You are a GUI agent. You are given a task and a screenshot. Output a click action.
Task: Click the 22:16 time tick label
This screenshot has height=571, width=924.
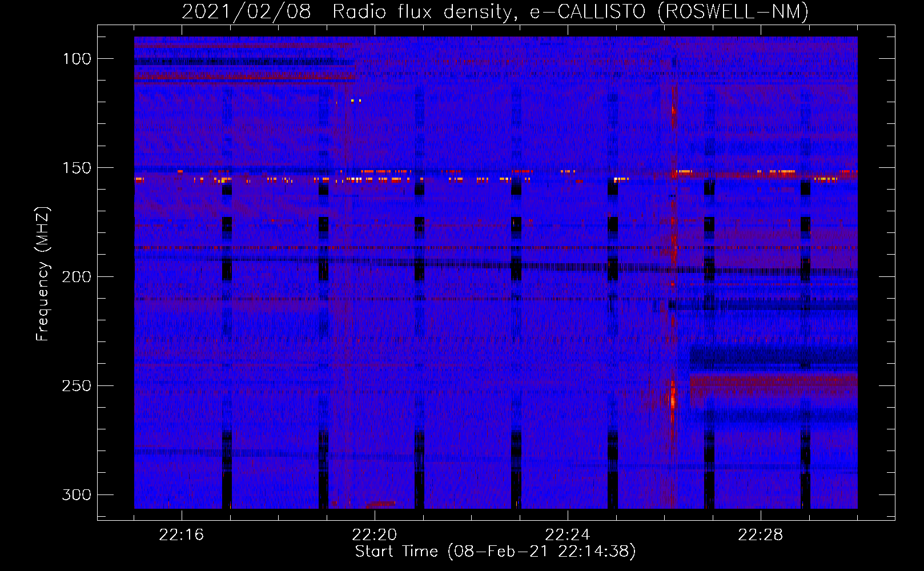(x=181, y=535)
